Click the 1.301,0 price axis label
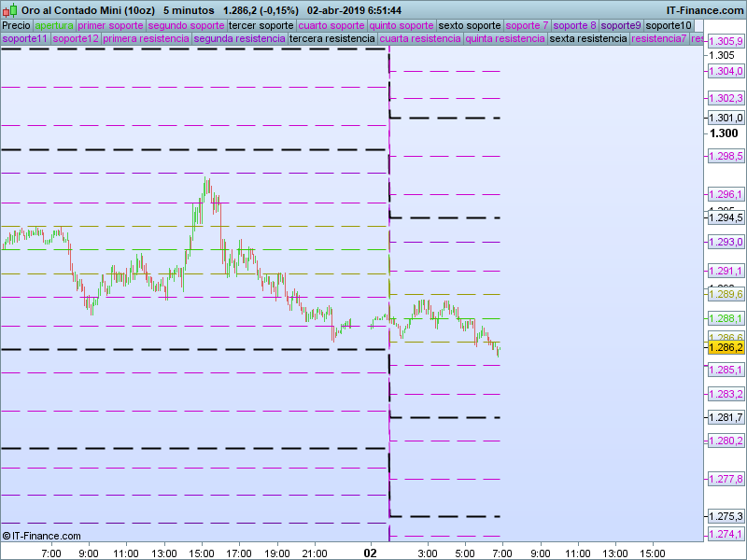The width and height of the screenshot is (747, 560). pyautogui.click(x=726, y=118)
